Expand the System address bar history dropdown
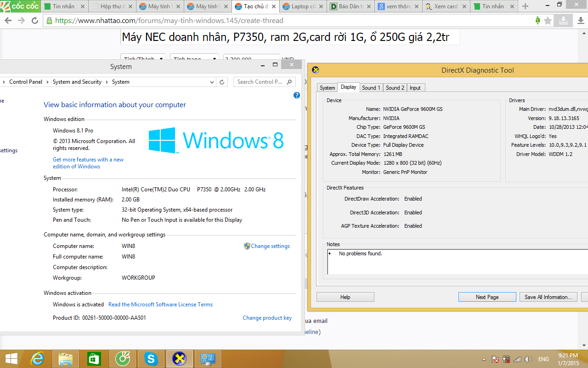Viewport: 588px width, 368px height. click(x=212, y=82)
